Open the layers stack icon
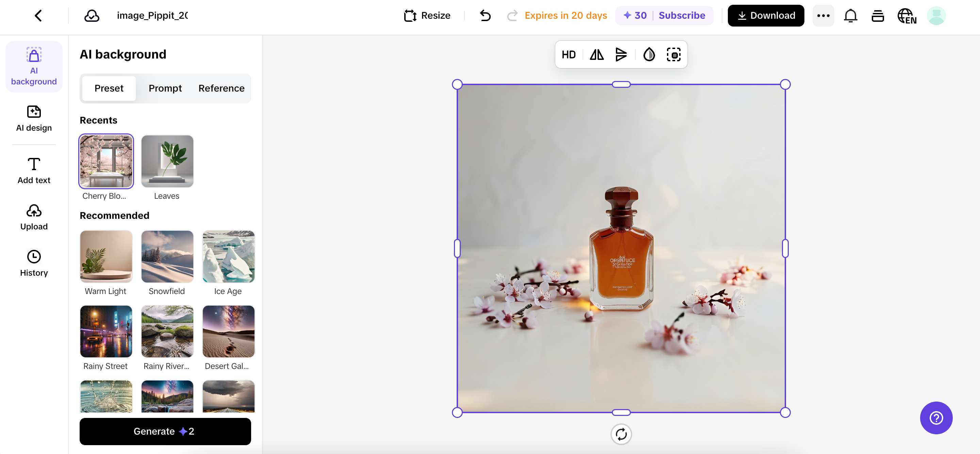Screen dimensions: 980x454 pyautogui.click(x=878, y=16)
